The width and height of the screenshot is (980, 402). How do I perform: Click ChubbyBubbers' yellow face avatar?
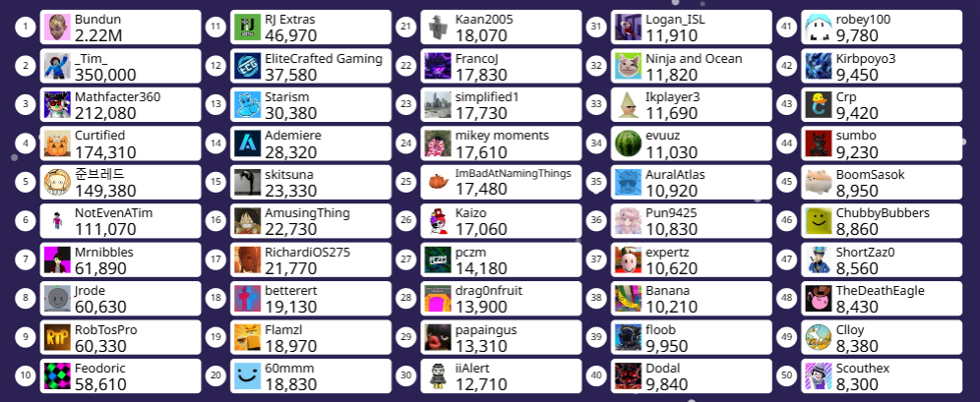818,221
